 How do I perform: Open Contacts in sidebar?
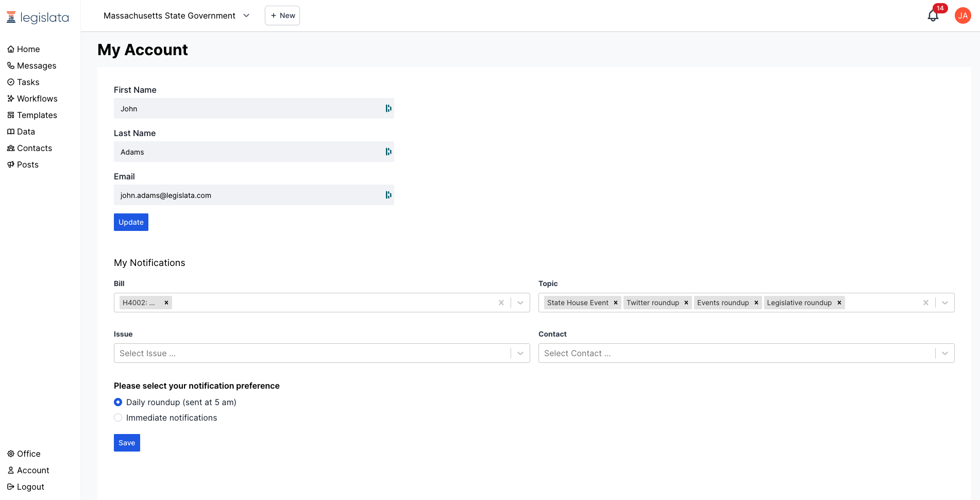coord(30,148)
